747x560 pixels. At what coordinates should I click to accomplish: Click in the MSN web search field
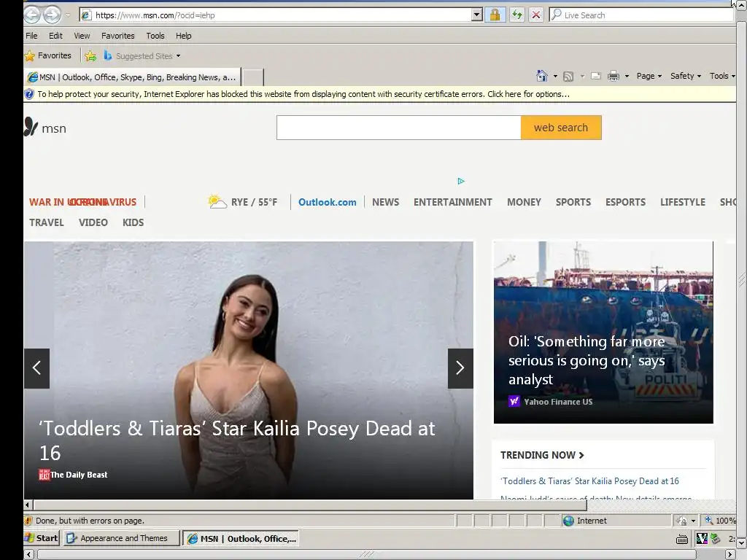(x=399, y=128)
